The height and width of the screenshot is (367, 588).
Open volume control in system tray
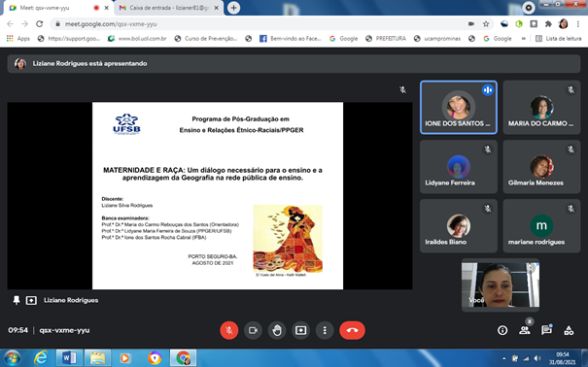(x=537, y=359)
